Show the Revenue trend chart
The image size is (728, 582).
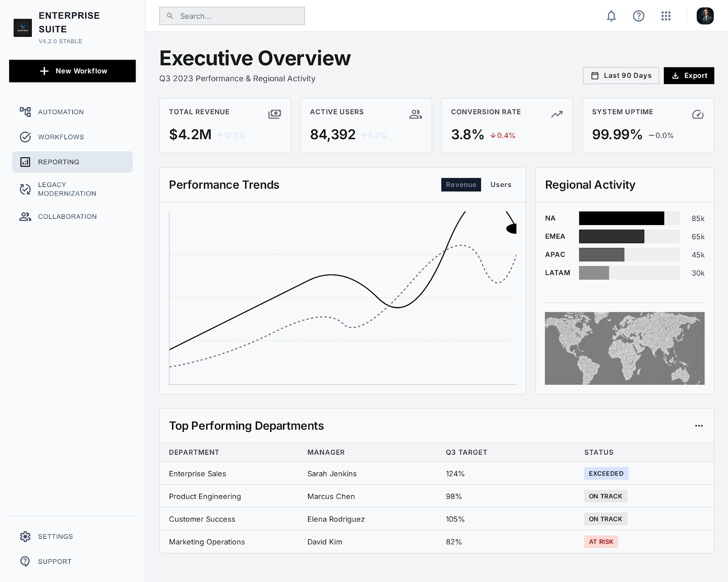[x=461, y=185]
